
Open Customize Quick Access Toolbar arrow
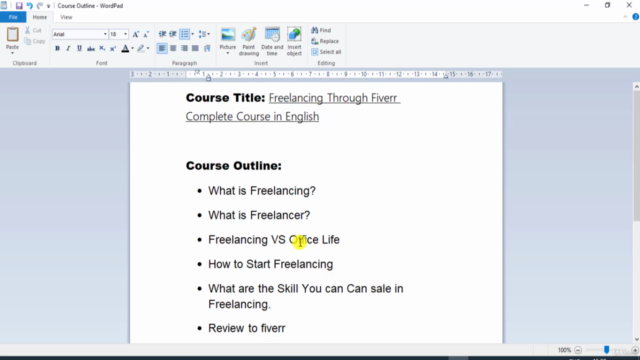(x=48, y=6)
